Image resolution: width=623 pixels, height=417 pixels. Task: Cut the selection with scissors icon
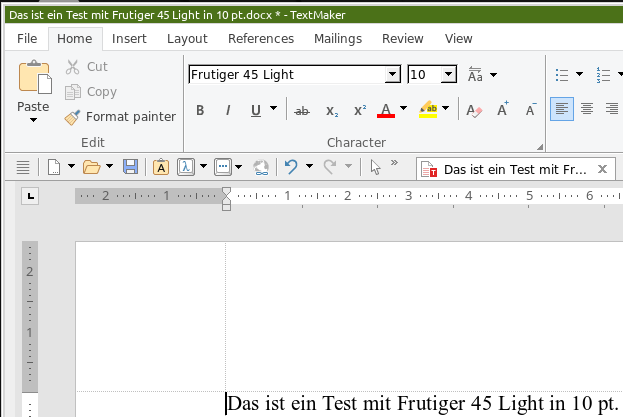coord(72,67)
